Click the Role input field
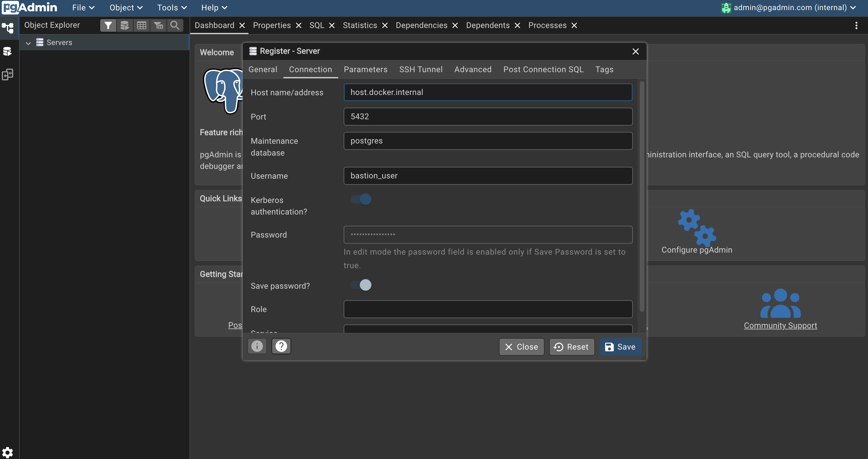The image size is (868, 459). (x=488, y=309)
